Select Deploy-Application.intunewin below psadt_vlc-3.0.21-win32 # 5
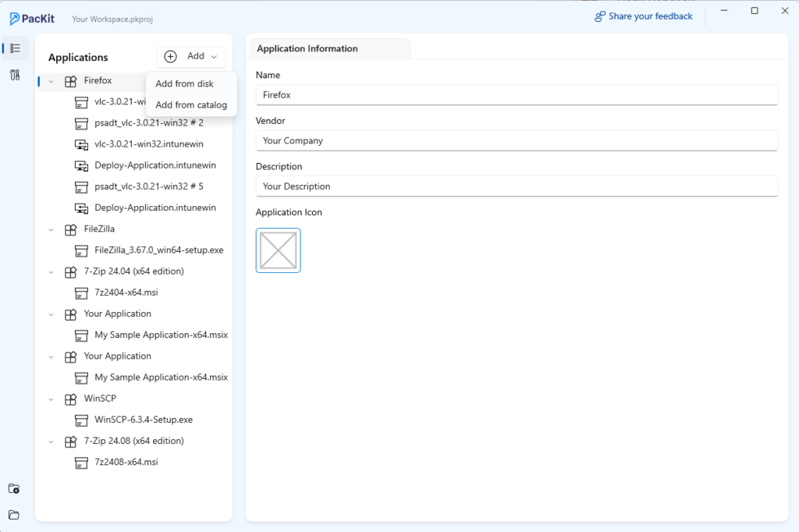This screenshot has width=799, height=532. [x=155, y=208]
